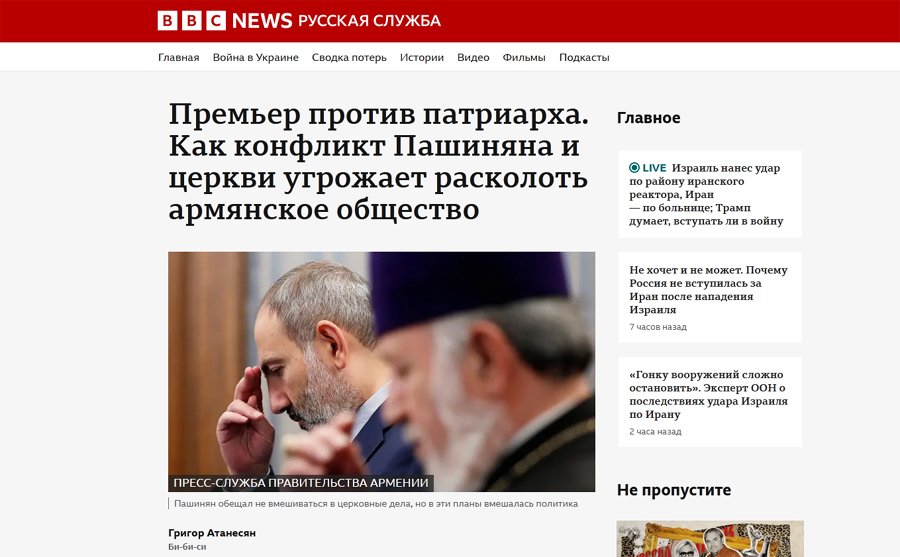Open the Главная menu item
The width and height of the screenshot is (900, 557).
click(x=179, y=57)
